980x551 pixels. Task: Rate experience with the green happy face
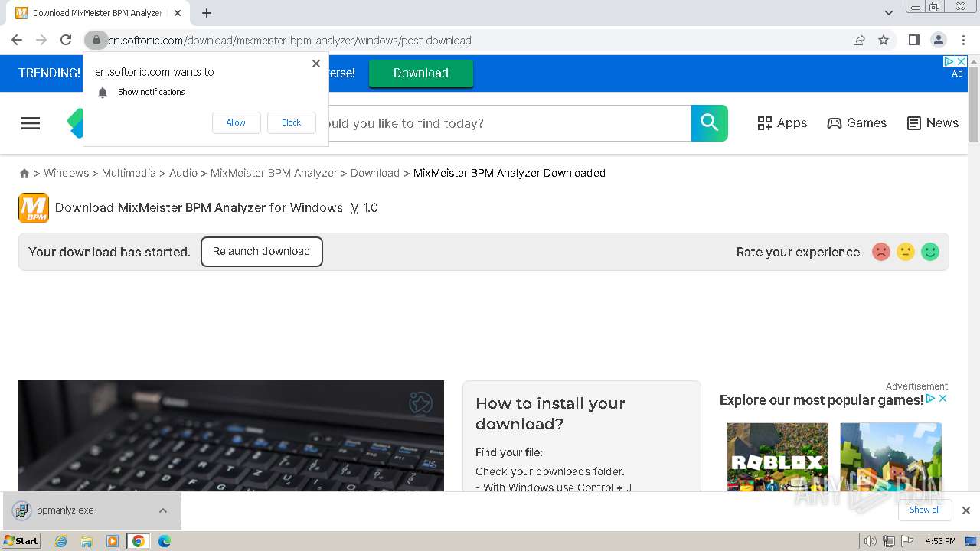pyautogui.click(x=930, y=252)
